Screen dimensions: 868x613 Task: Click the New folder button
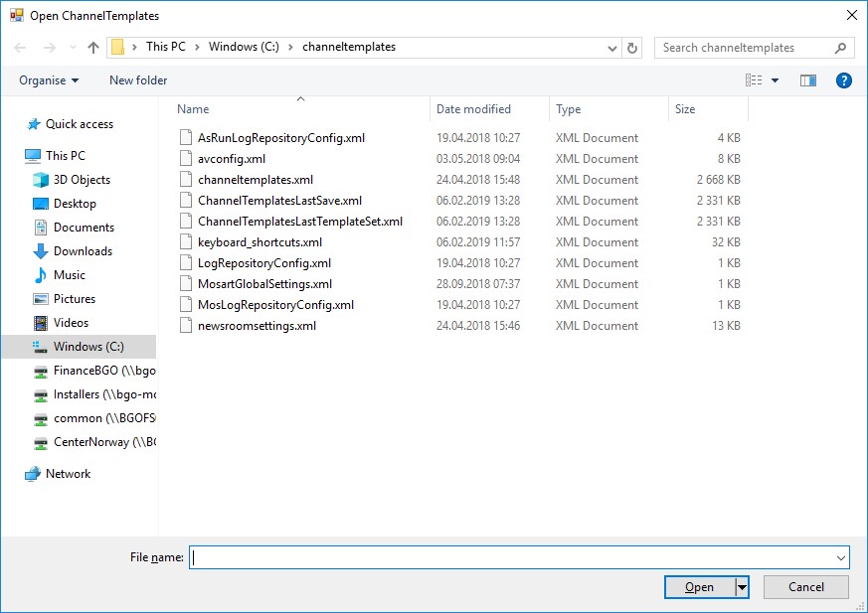coord(137,80)
